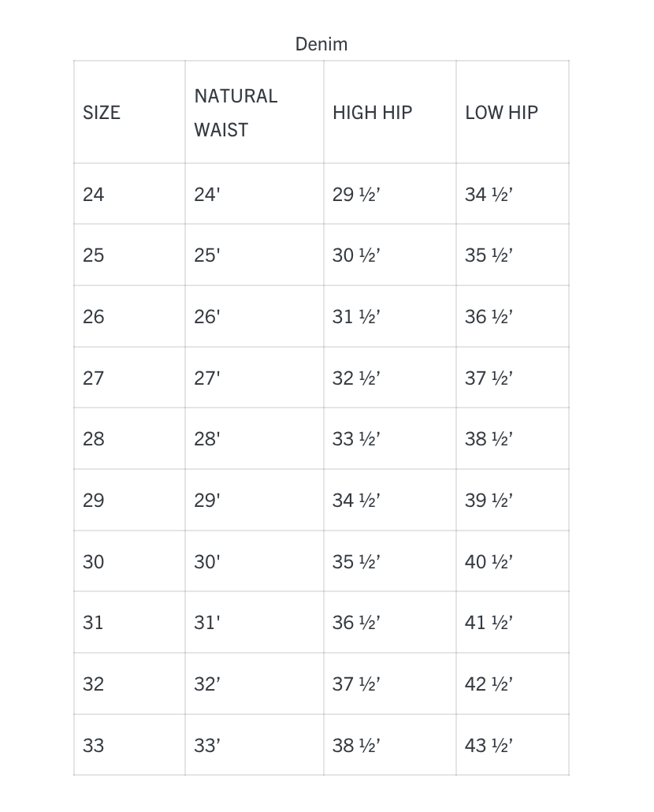Select the 35 ½' high hip cell

coord(356,561)
